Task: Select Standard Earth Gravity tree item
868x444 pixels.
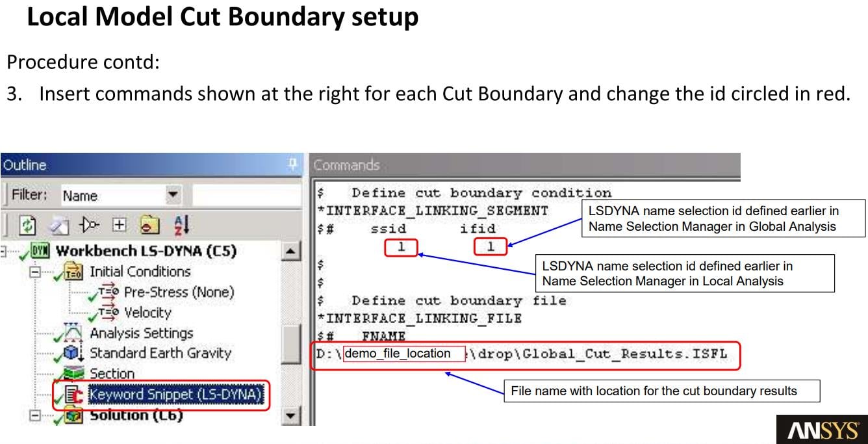Action: point(160,354)
